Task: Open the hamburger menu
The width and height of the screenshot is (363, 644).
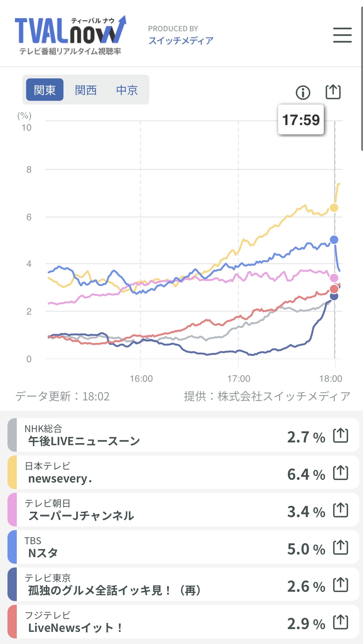Action: 342,35
